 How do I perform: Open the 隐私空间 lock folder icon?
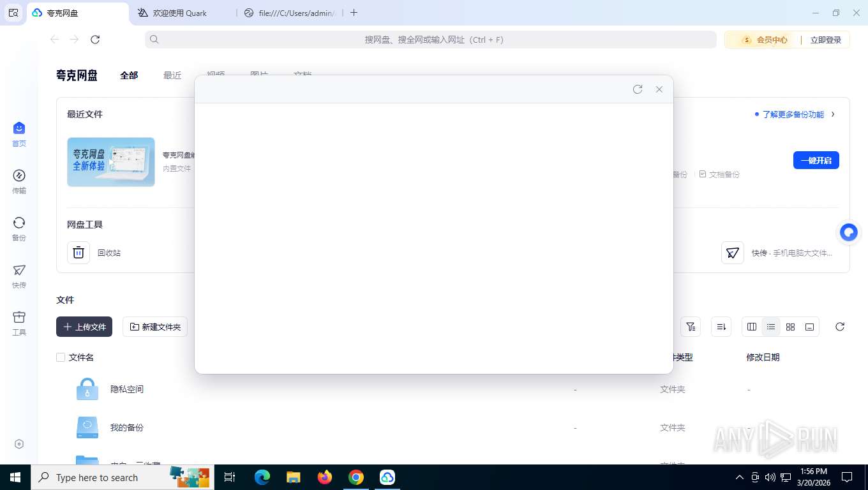coord(87,389)
